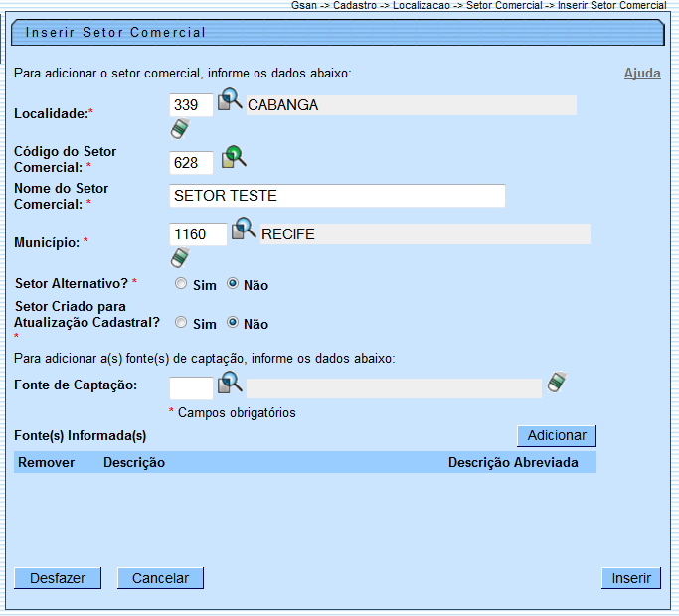679x616 pixels.
Task: Click eraser icon beside Fonte de Captação
Action: [557, 383]
